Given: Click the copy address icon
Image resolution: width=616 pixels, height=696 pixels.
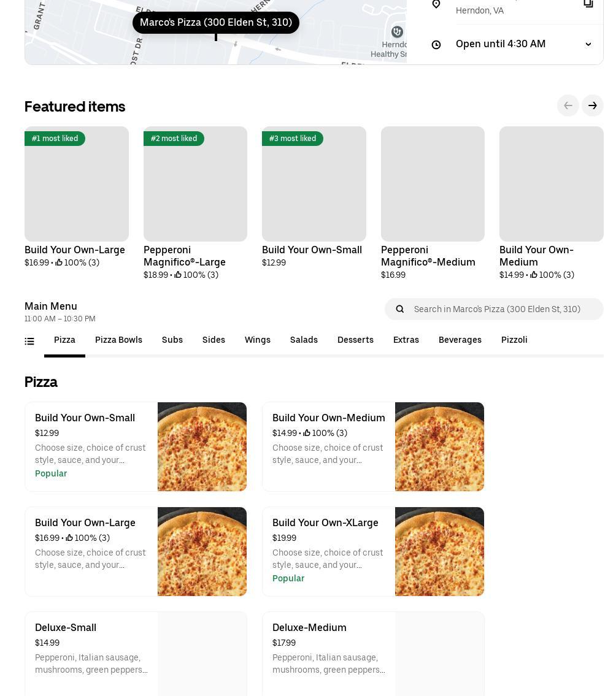Looking at the screenshot, I should click(x=588, y=4).
